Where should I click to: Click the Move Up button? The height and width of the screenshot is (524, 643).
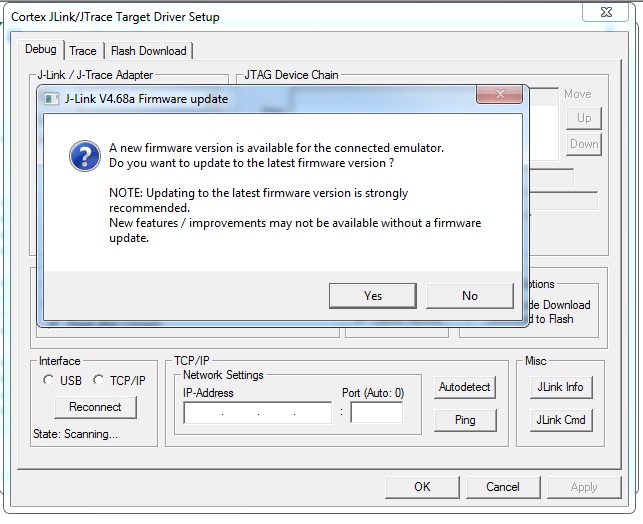pyautogui.click(x=584, y=118)
